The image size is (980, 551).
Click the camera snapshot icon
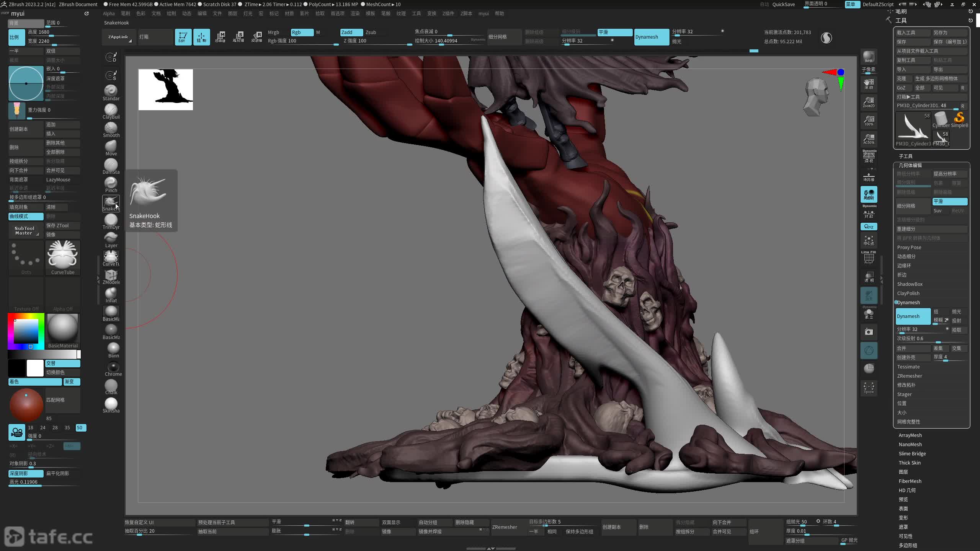pyautogui.click(x=869, y=332)
